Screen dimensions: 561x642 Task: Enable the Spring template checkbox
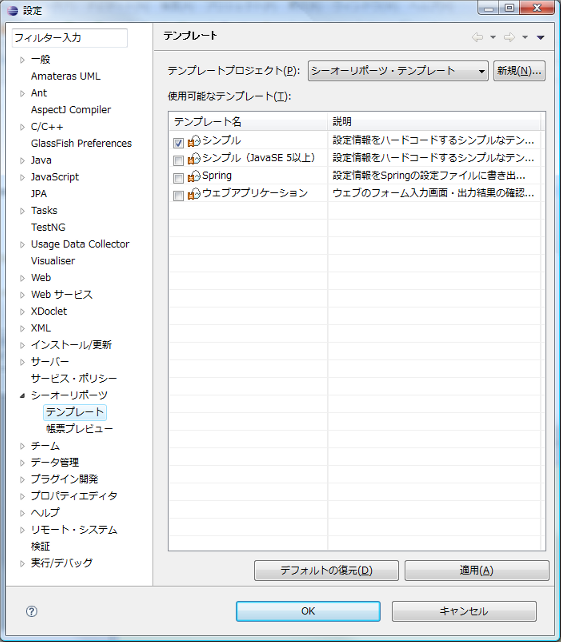[x=178, y=178]
